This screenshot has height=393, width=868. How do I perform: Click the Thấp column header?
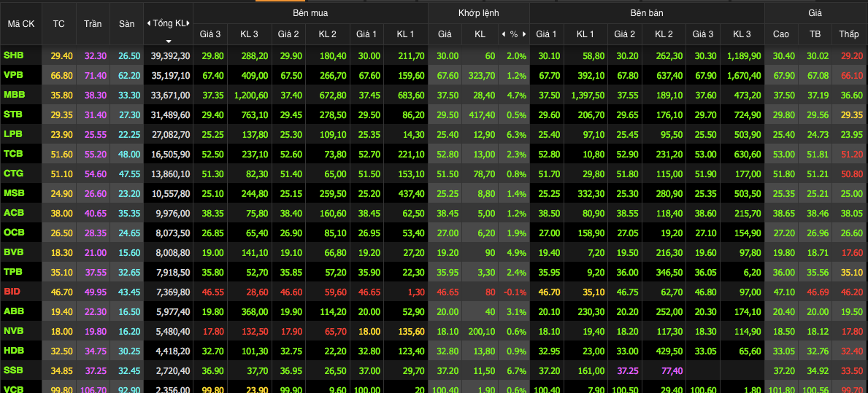(849, 34)
